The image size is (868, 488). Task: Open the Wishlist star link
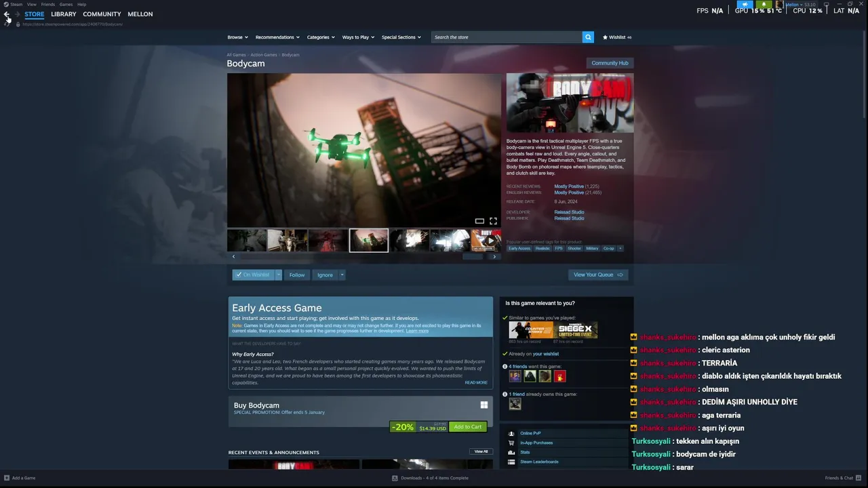click(617, 37)
